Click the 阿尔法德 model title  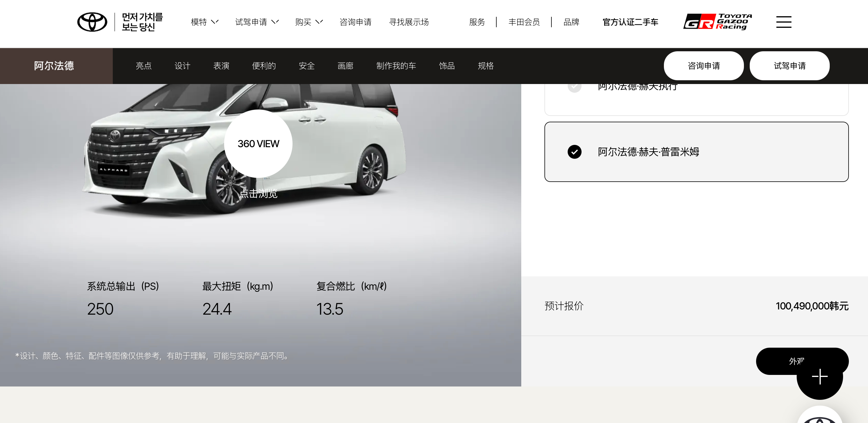pyautogui.click(x=54, y=66)
